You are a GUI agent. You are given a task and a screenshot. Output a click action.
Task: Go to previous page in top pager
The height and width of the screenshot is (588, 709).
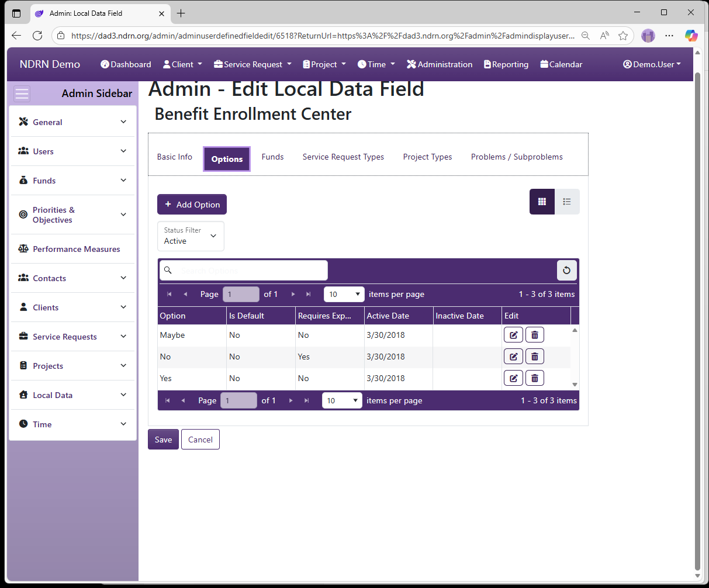(x=185, y=294)
